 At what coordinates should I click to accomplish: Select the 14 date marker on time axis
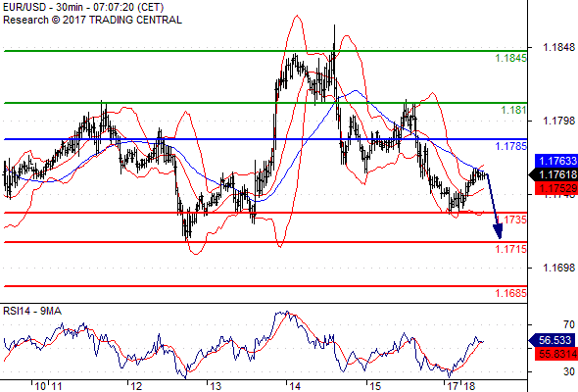coord(295,386)
